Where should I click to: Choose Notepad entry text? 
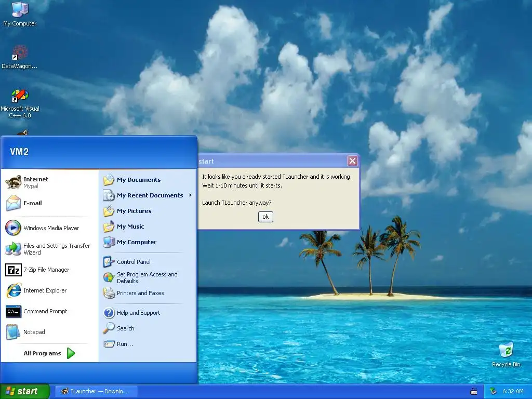coord(34,332)
